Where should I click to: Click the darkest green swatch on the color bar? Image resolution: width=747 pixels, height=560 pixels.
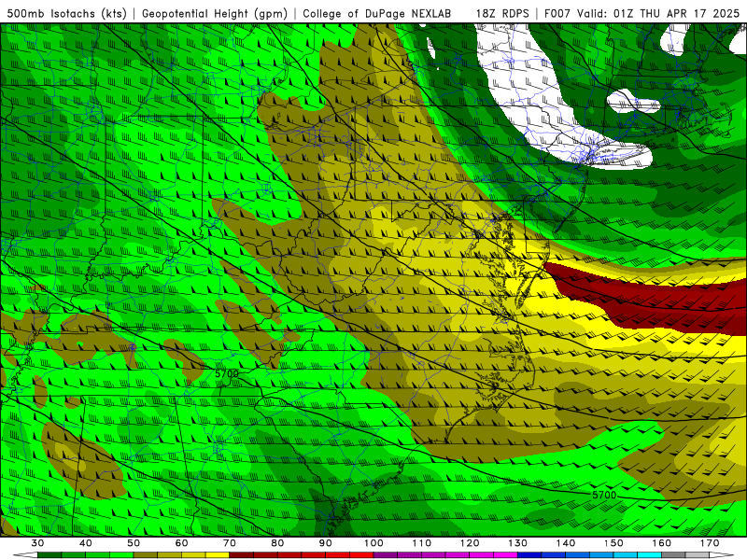[49, 555]
